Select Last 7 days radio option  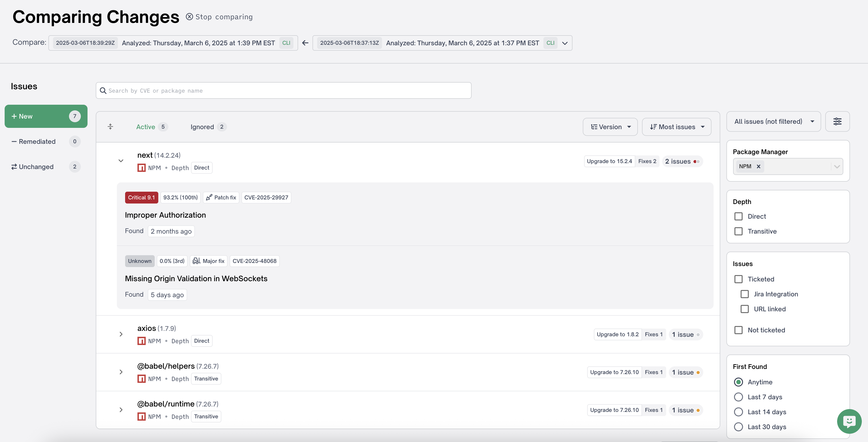click(738, 397)
